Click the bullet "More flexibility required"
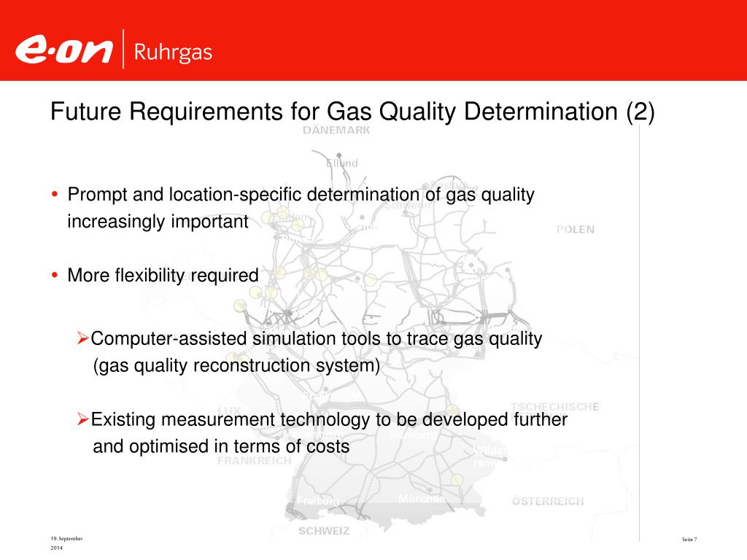 163,275
